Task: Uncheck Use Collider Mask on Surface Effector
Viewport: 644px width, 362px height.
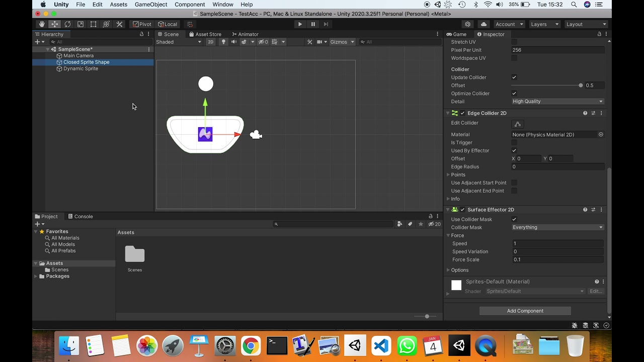Action: [514, 219]
